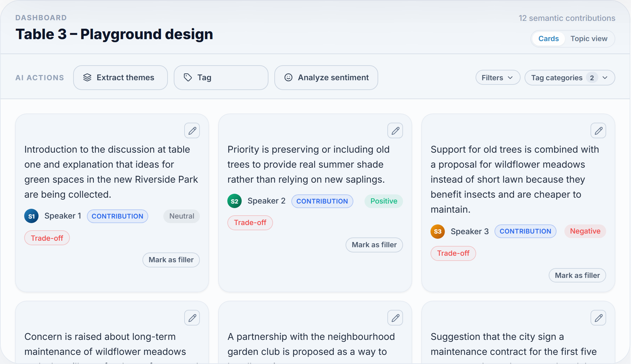Click the S1 speaker avatar
Image resolution: width=631 pixels, height=364 pixels.
tap(31, 216)
